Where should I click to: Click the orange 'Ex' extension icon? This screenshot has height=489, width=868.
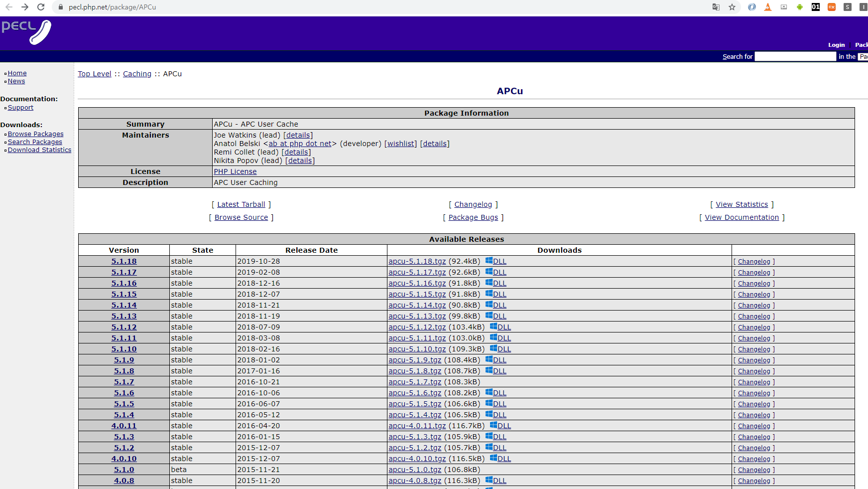832,7
